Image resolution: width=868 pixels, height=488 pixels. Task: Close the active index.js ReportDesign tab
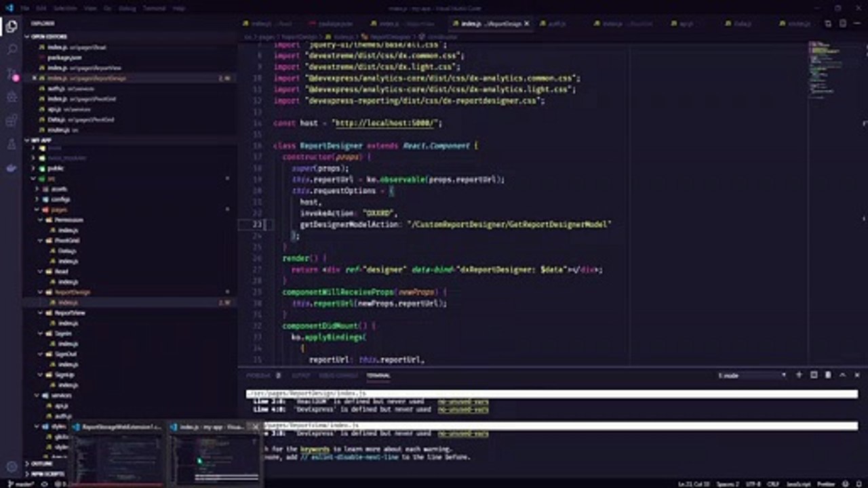(x=528, y=24)
